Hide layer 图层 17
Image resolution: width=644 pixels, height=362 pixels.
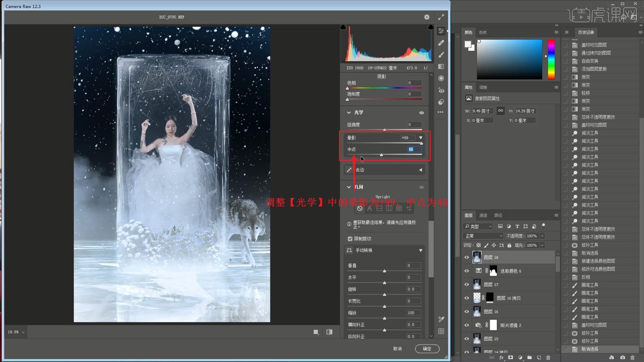point(467,285)
